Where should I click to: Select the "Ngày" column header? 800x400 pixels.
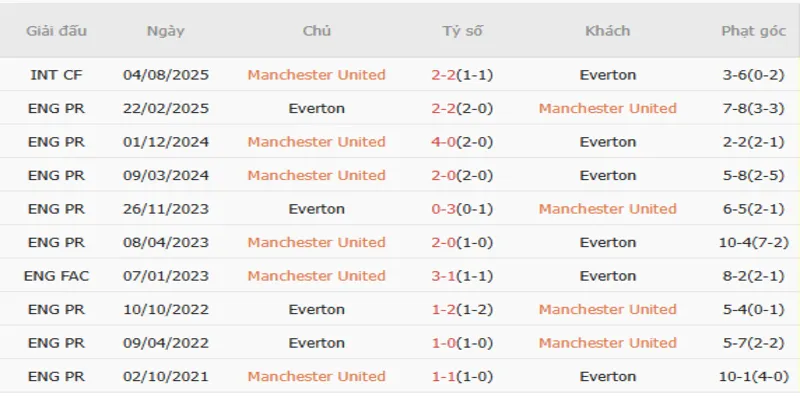point(165,31)
